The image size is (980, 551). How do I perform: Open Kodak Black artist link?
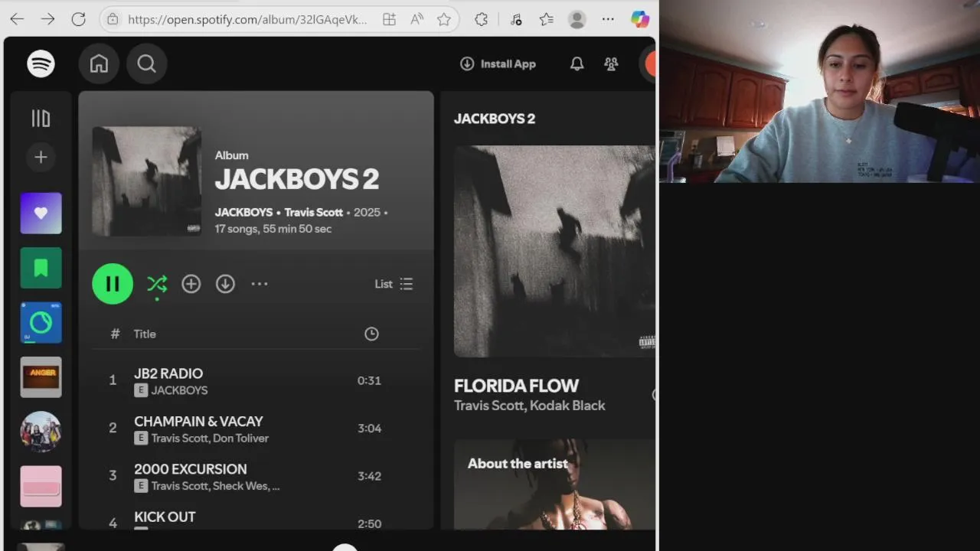(567, 406)
